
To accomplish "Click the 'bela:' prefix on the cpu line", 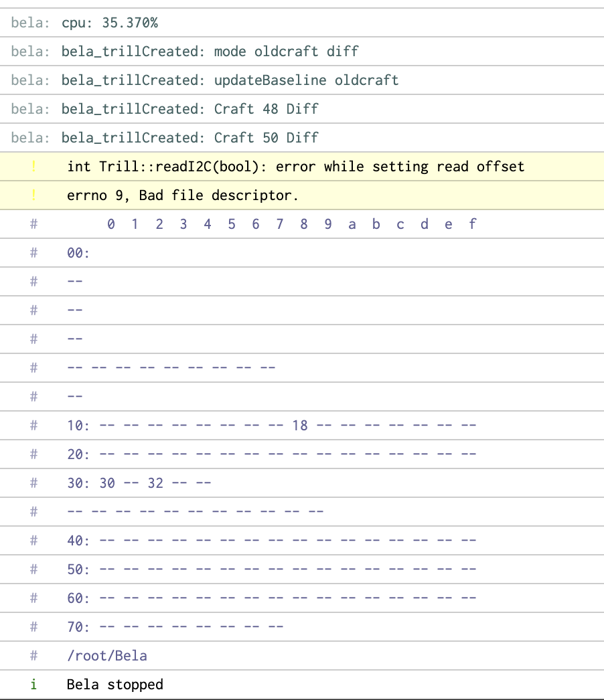I will click(x=30, y=23).
